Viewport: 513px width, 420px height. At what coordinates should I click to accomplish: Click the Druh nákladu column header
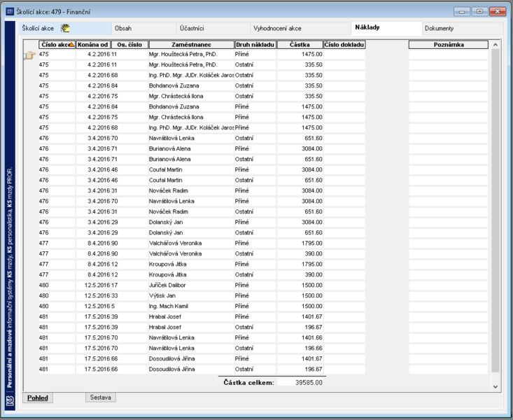coord(255,45)
